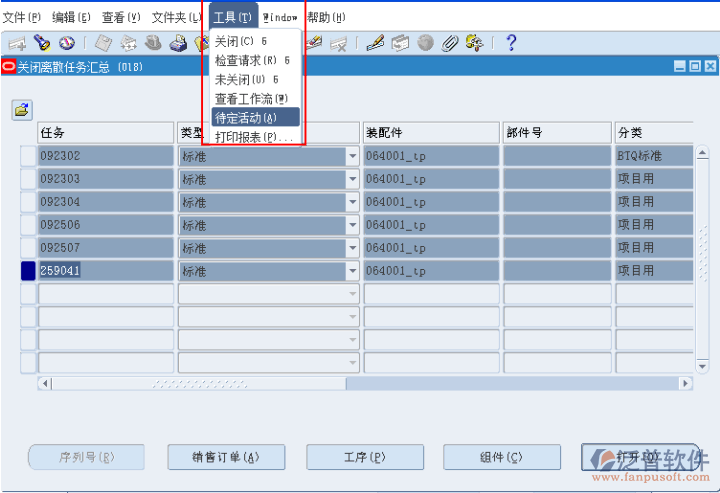
Task: Click the Show Navigator compass icon
Action: pos(67,43)
